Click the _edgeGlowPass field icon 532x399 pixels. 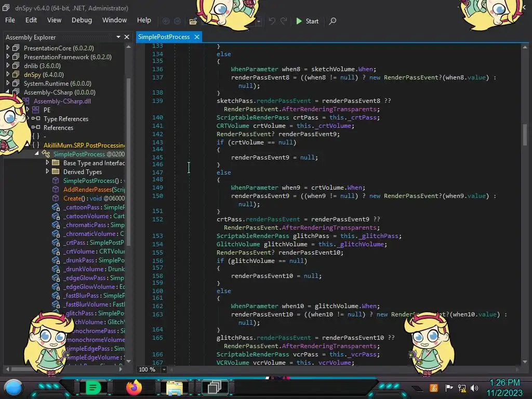(x=56, y=278)
